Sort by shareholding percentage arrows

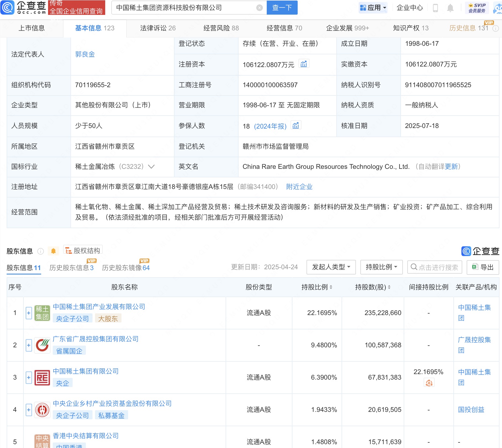click(331, 287)
